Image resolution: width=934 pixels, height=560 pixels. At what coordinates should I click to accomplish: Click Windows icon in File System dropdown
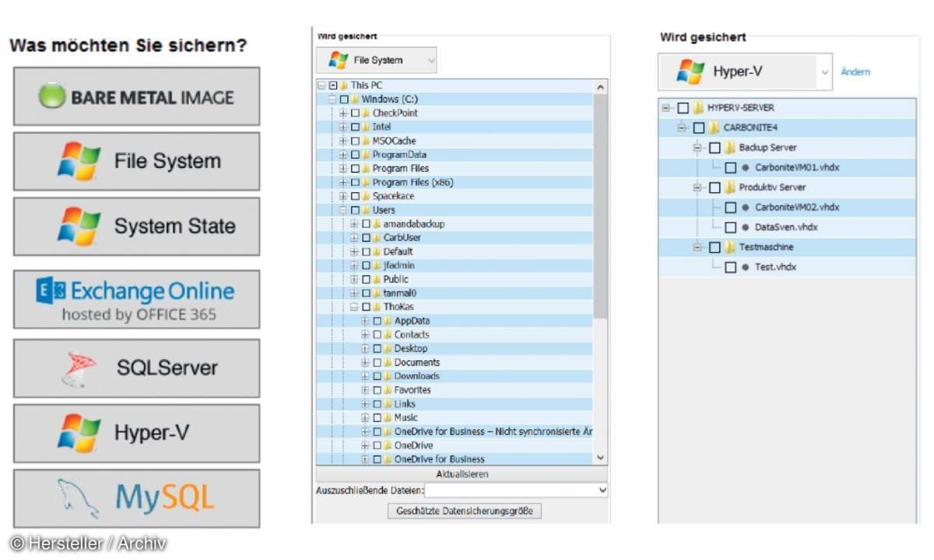[x=338, y=60]
